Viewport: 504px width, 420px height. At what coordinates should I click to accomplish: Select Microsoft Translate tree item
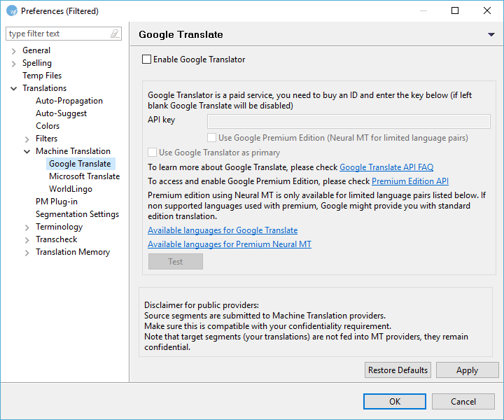point(84,176)
